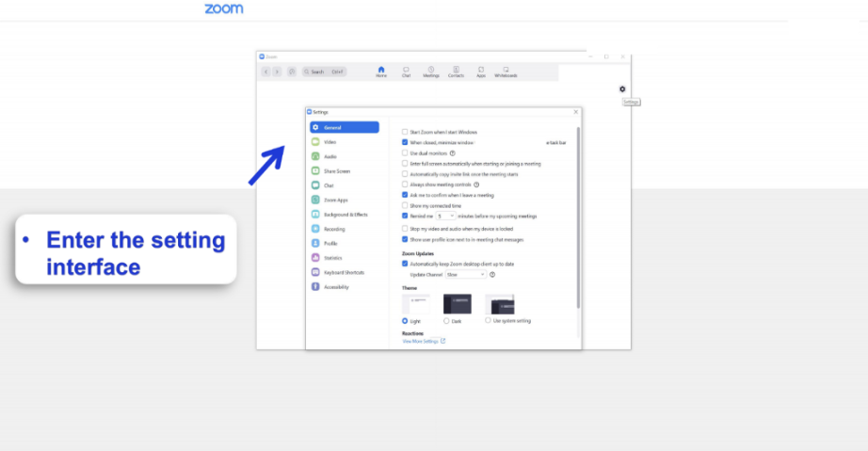Switch to the Apps tab
This screenshot has height=451, width=868.
tap(480, 71)
